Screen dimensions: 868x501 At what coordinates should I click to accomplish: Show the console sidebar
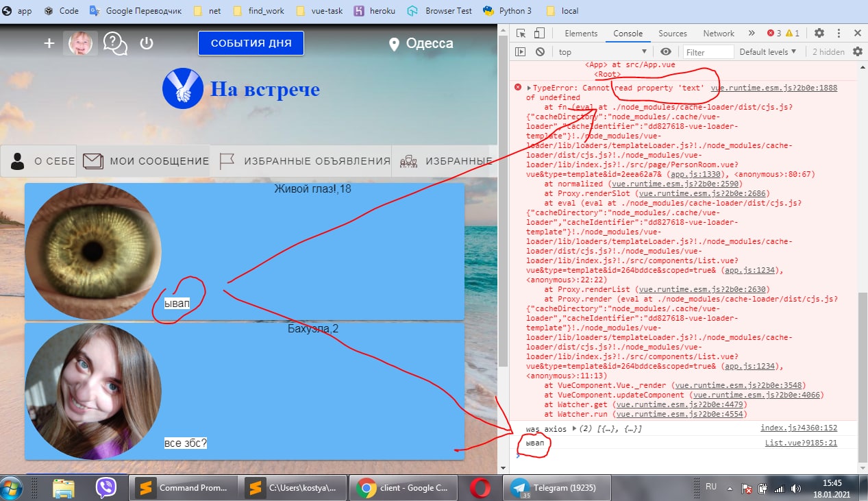click(521, 51)
